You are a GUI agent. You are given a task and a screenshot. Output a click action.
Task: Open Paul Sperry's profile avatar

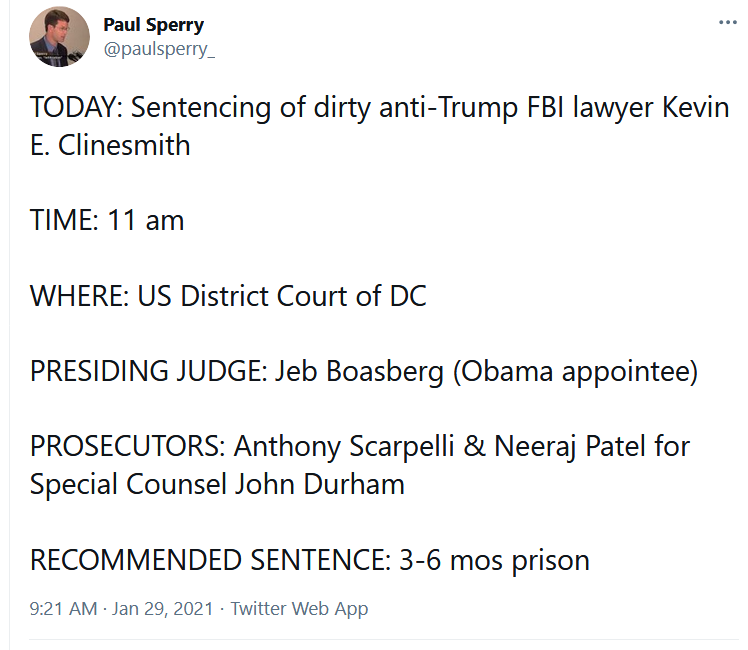click(x=59, y=37)
